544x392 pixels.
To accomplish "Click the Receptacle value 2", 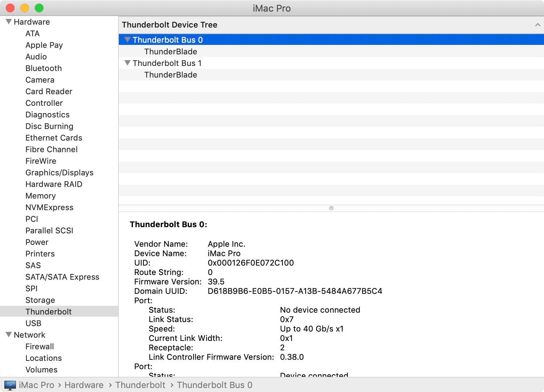I will click(x=283, y=347).
